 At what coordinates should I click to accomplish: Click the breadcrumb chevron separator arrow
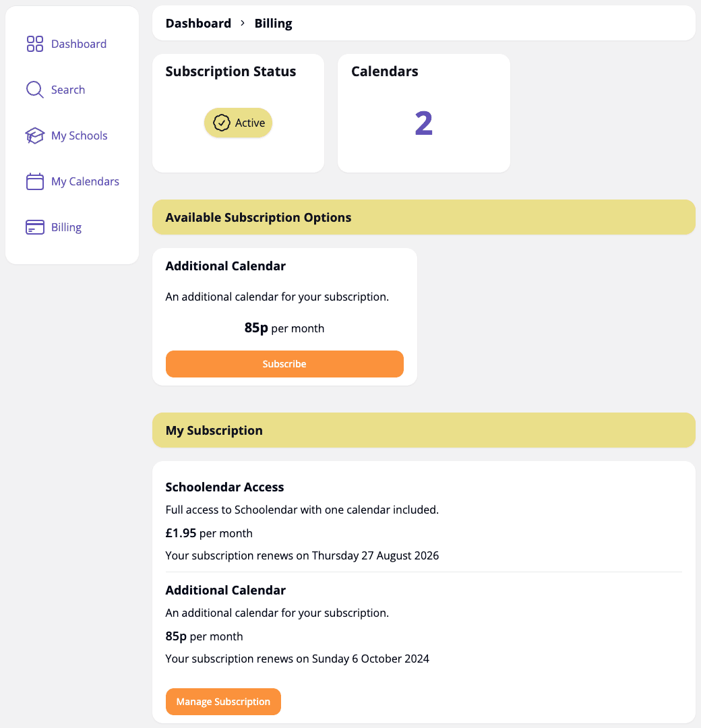click(x=243, y=24)
